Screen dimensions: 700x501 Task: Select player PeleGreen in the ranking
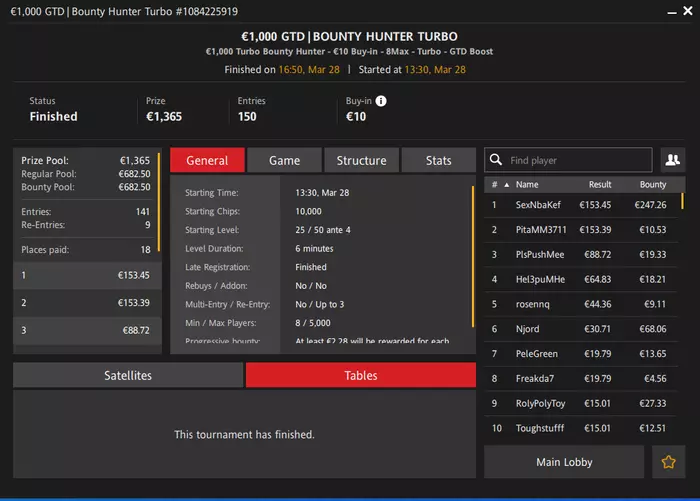tap(581, 354)
